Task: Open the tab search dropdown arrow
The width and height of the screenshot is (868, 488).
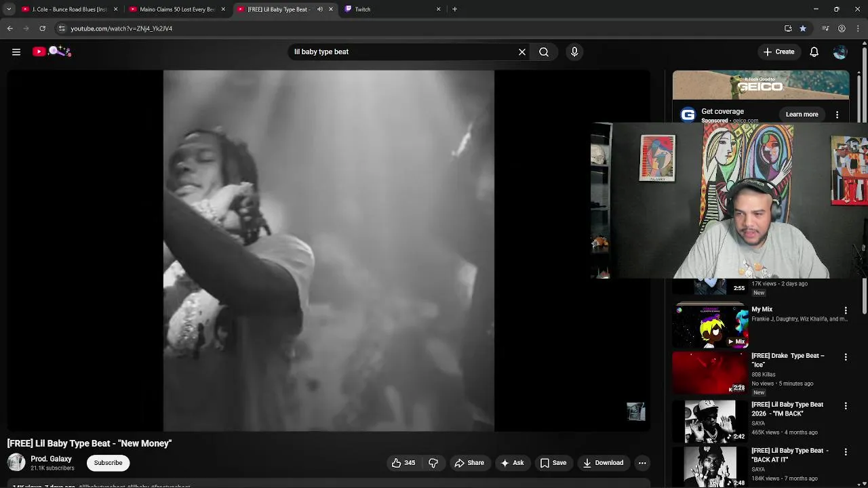Action: pos(9,9)
